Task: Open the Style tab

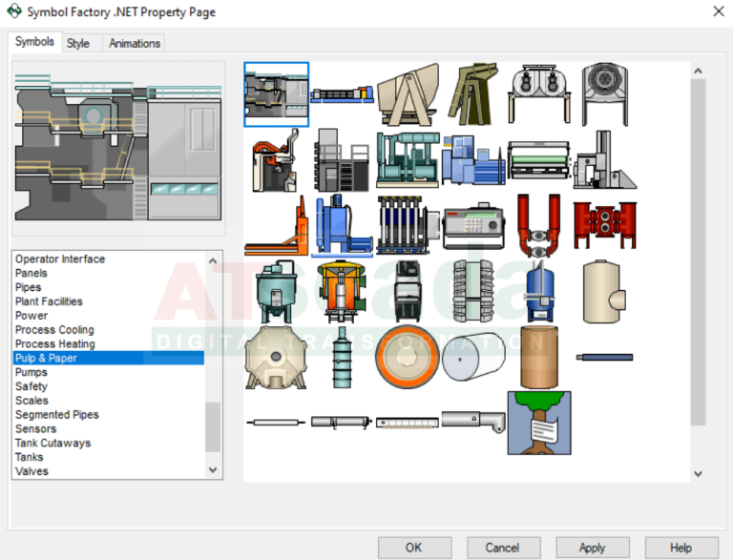Action: click(x=77, y=43)
